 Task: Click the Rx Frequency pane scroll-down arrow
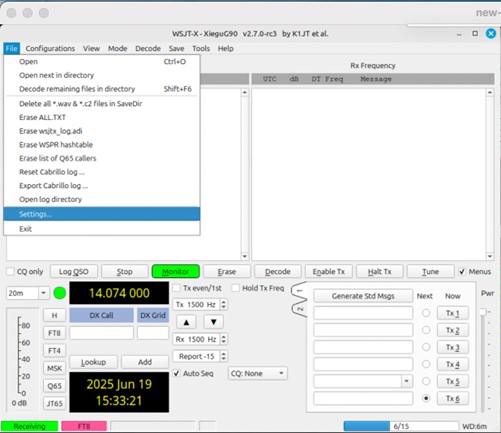click(x=490, y=256)
